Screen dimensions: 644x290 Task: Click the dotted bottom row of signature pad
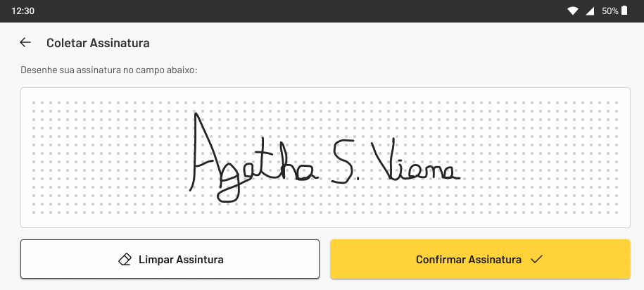tap(325, 213)
